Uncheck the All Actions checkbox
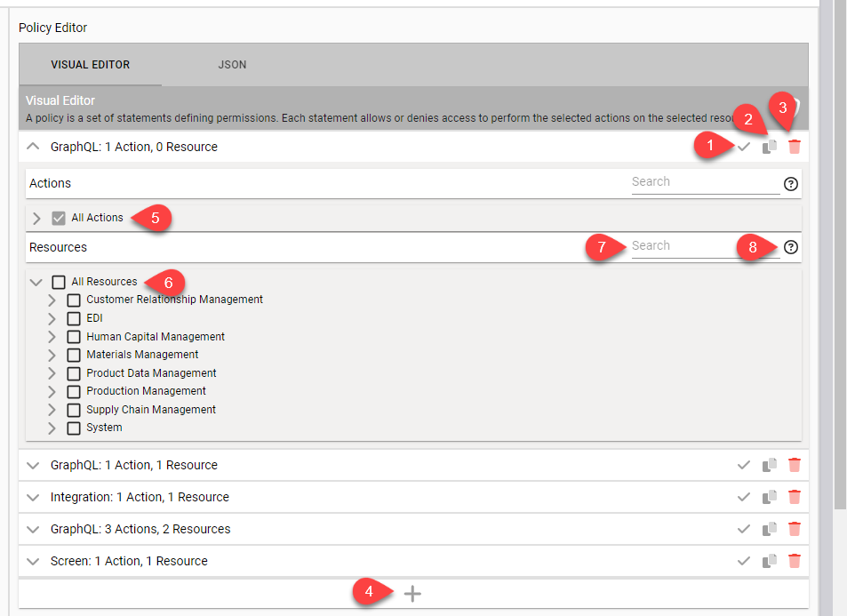The width and height of the screenshot is (847, 616). [x=59, y=218]
